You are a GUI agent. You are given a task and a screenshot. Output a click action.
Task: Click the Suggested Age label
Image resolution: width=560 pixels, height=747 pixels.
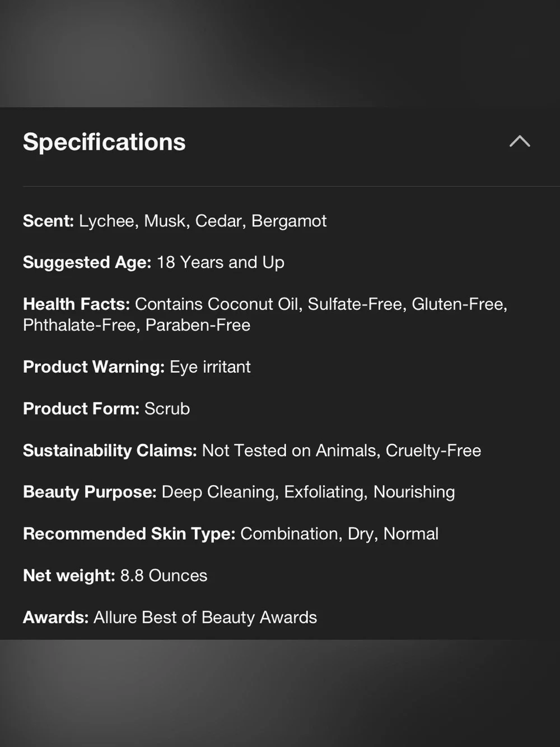coord(87,262)
